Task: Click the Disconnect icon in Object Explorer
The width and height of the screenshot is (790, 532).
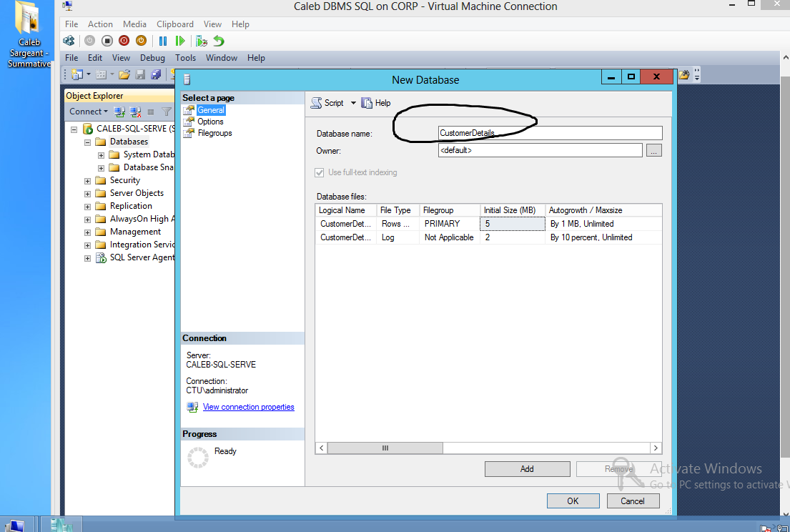Action: pyautogui.click(x=136, y=112)
